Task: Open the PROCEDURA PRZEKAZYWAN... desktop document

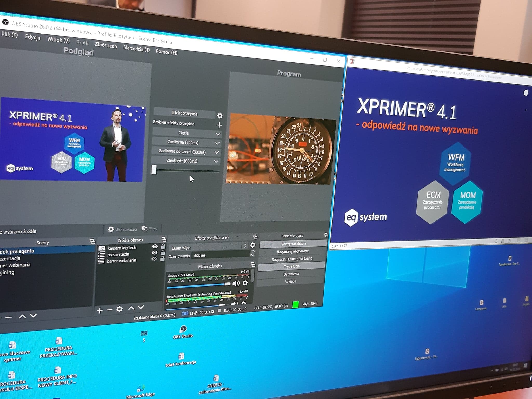Action: 58,348
